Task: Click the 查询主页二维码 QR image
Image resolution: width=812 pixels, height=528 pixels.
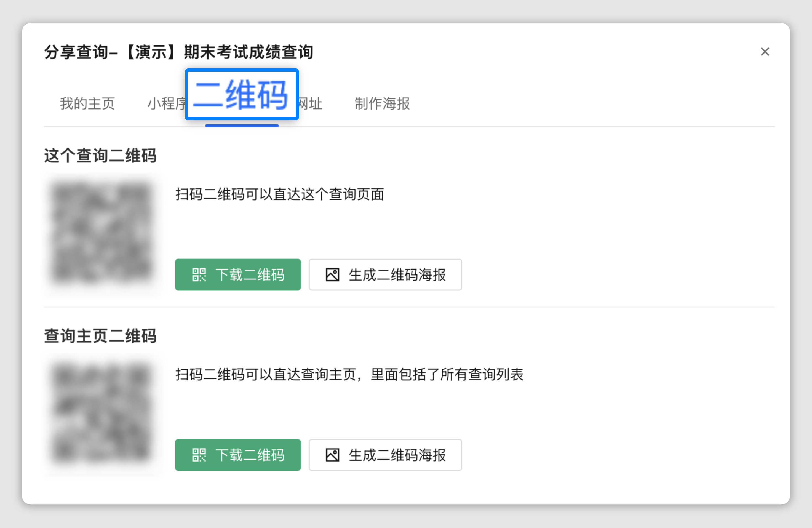Action: tap(102, 413)
